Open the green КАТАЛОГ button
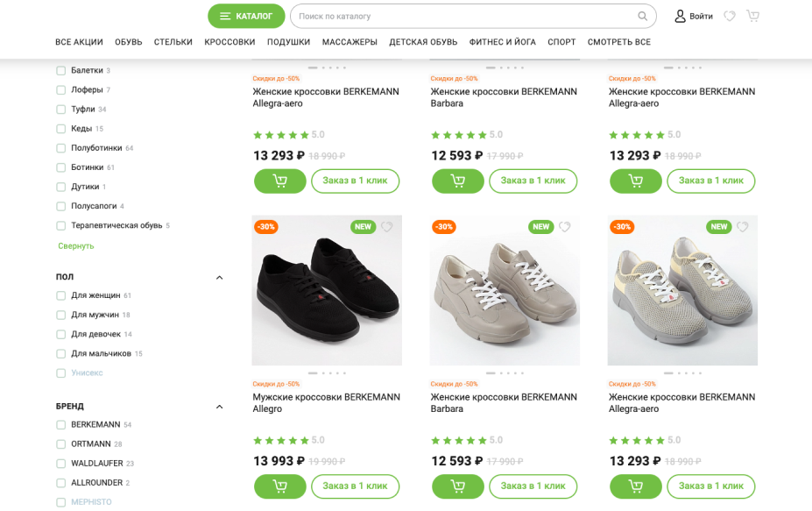812x511 pixels. point(246,16)
